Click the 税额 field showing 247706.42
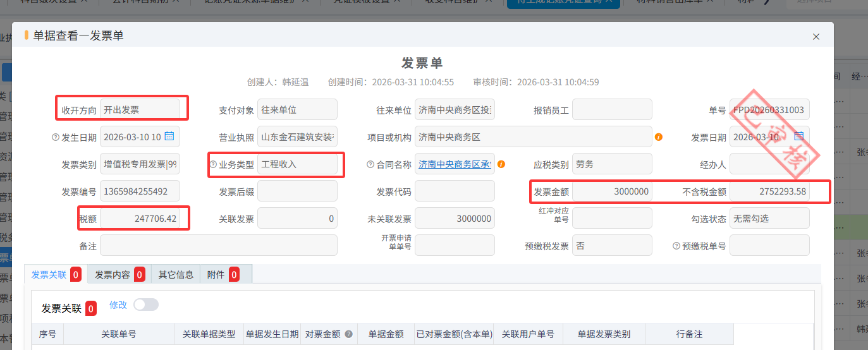Image resolution: width=868 pixels, height=350 pixels. (140, 219)
